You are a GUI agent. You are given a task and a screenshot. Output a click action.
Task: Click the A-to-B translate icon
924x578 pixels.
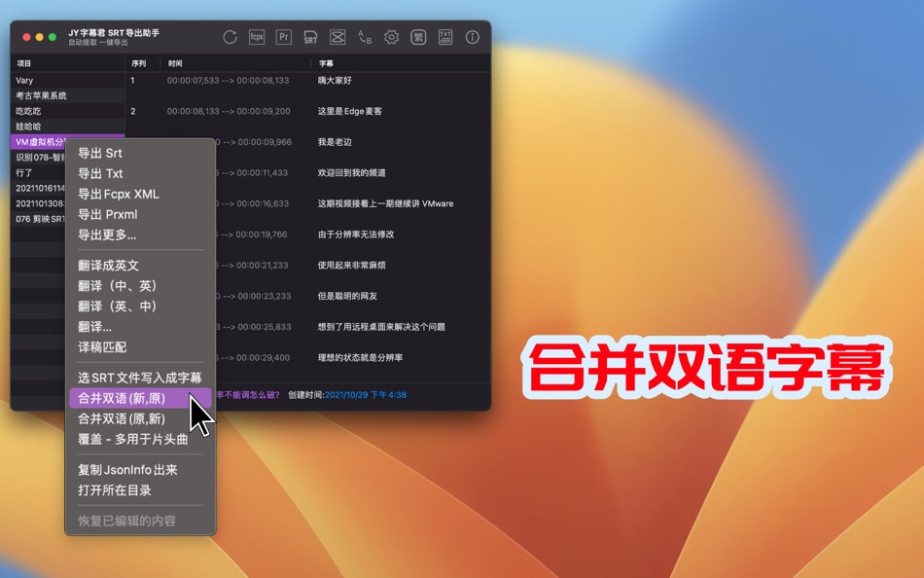point(365,37)
